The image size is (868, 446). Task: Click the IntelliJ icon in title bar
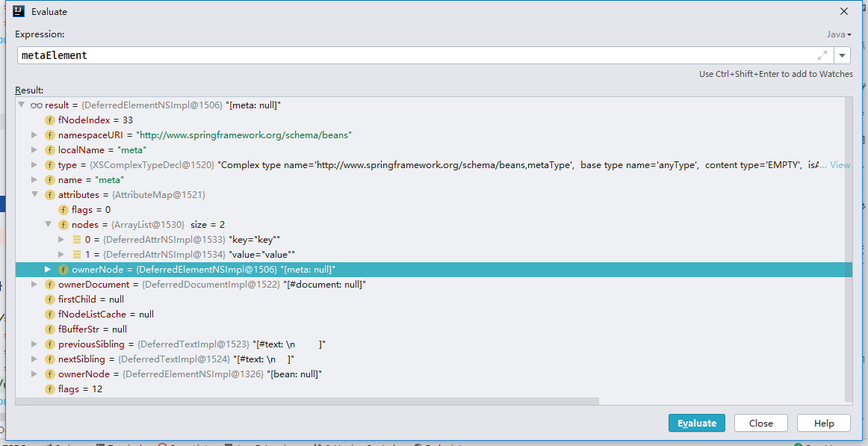(18, 11)
